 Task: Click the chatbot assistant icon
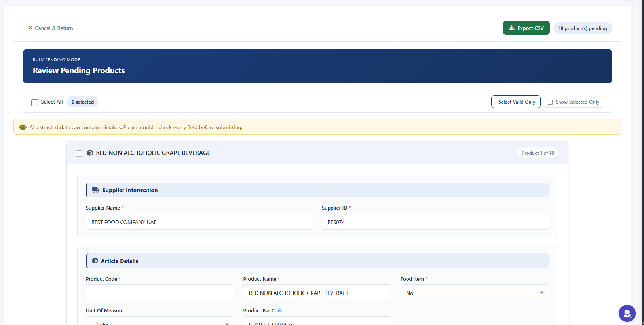[x=627, y=314]
